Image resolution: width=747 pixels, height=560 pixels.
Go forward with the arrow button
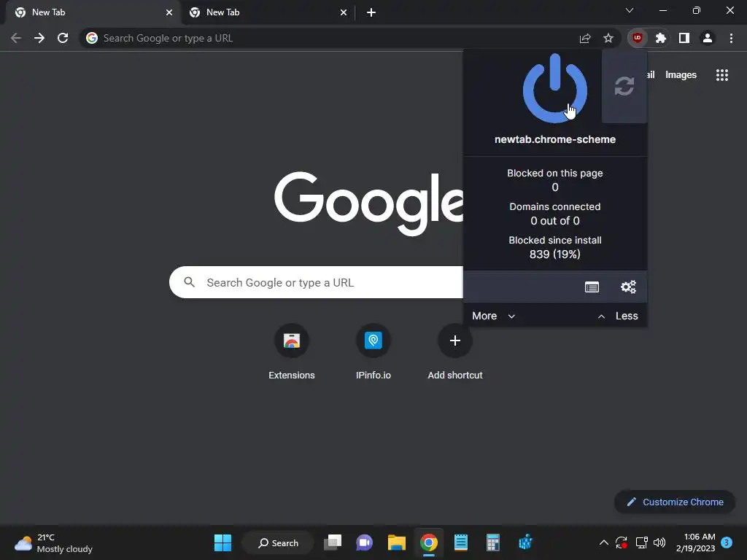coord(39,38)
